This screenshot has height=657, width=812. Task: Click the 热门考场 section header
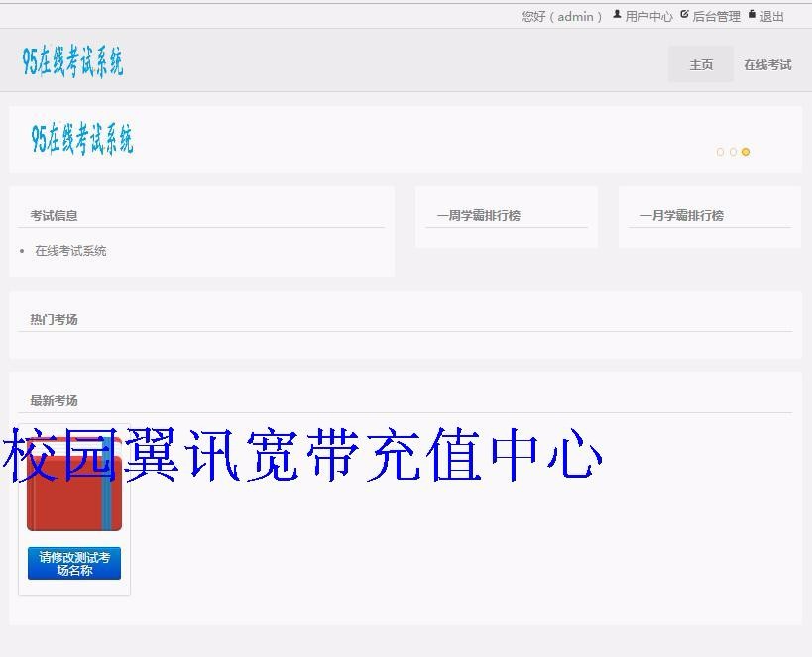tap(53, 319)
